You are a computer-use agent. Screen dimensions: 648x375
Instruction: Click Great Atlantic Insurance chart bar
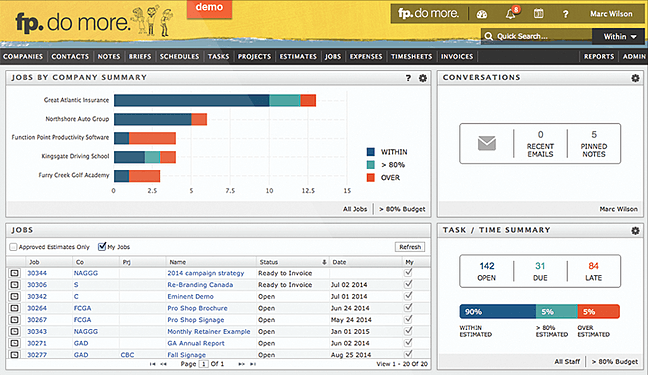215,100
